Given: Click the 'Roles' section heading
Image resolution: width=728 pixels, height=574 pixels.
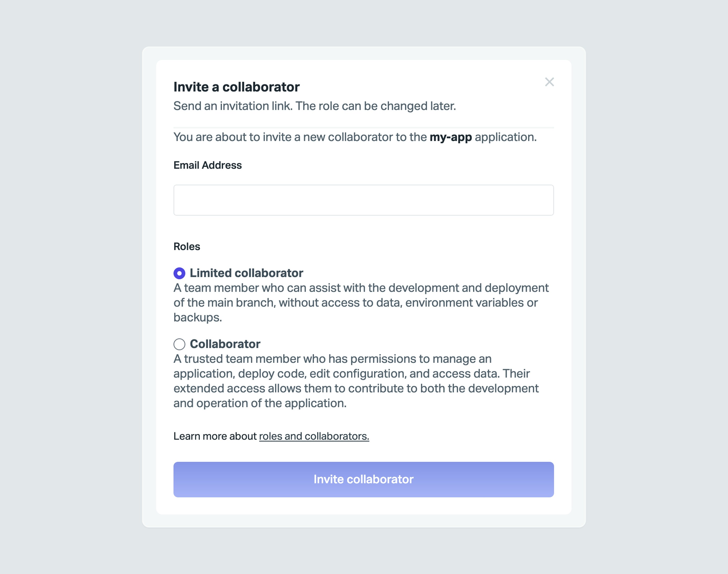Looking at the screenshot, I should coord(187,247).
